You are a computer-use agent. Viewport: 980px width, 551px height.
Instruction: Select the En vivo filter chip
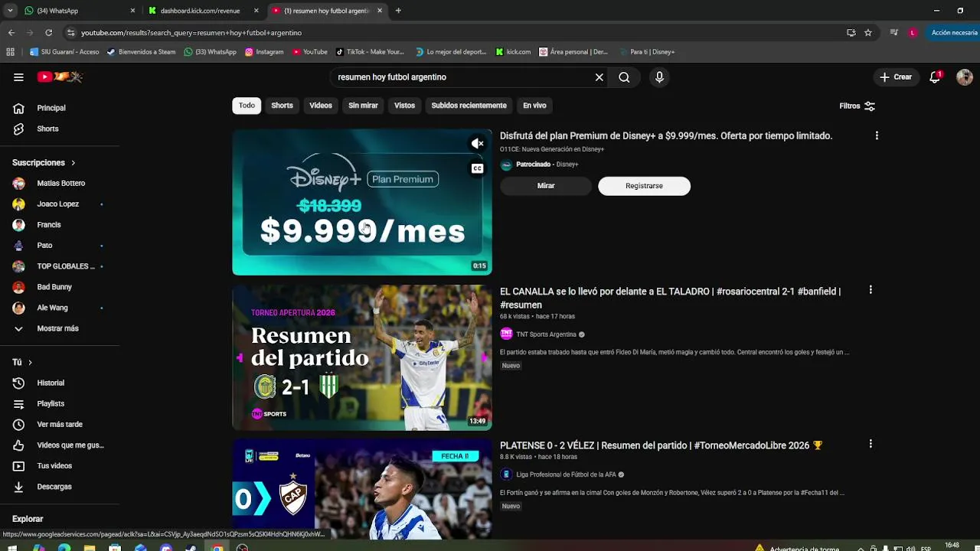pyautogui.click(x=534, y=106)
